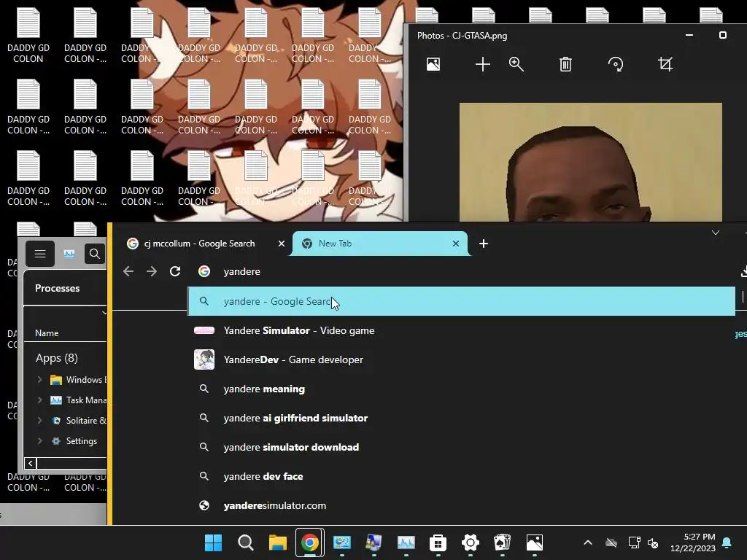Reload the Chrome page

[175, 271]
